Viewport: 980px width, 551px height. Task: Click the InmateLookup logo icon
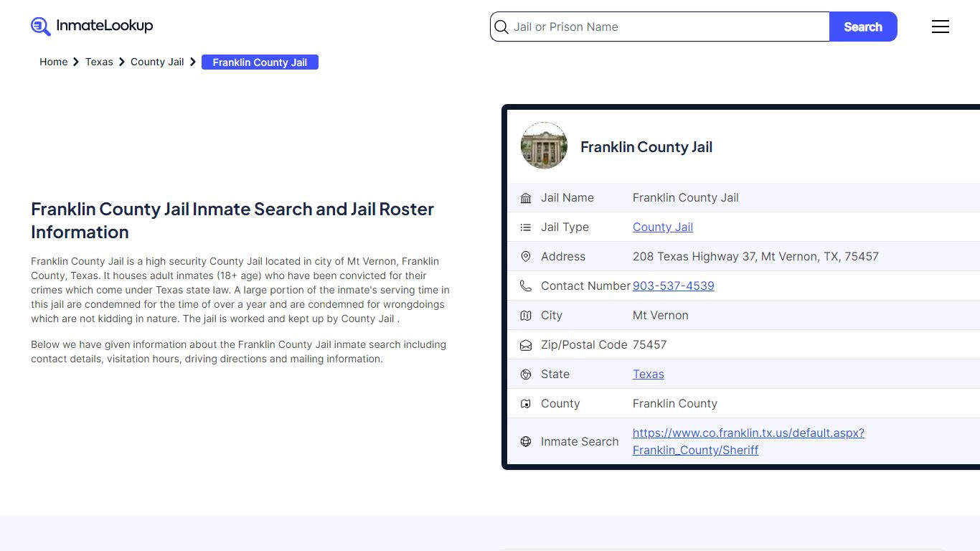pyautogui.click(x=41, y=27)
